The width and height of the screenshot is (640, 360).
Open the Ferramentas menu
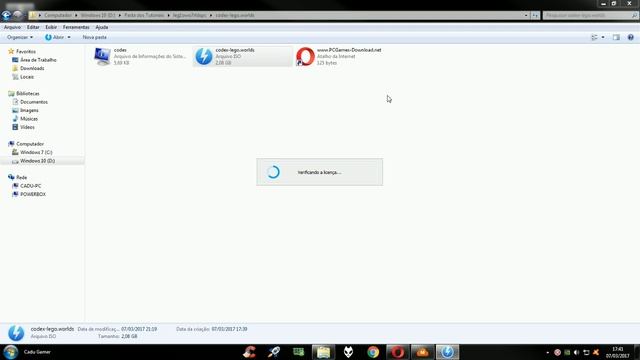click(x=76, y=27)
